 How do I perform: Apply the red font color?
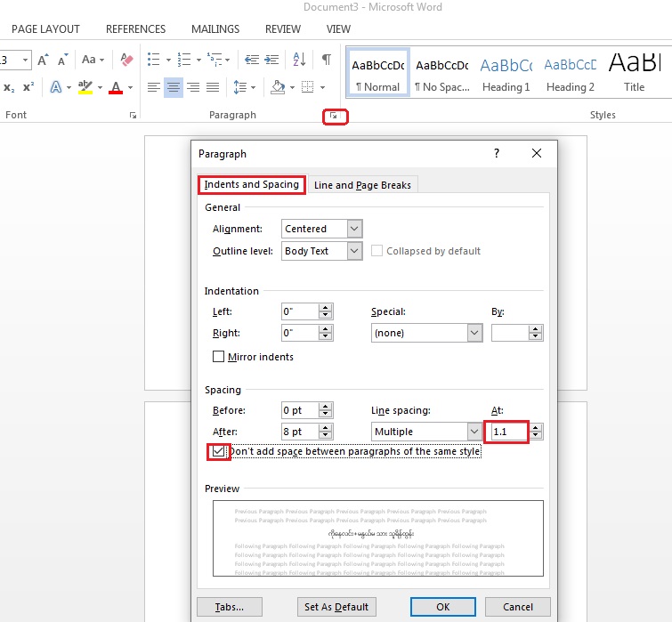[116, 87]
